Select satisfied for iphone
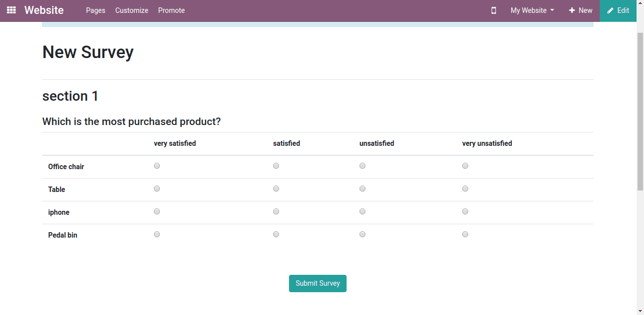Image resolution: width=644 pixels, height=315 pixels. (276, 211)
